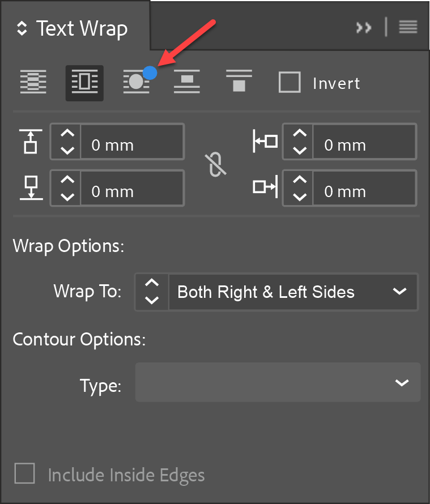Expand the Contour Options Type dropdown
This screenshot has width=430, height=504.
(x=278, y=383)
